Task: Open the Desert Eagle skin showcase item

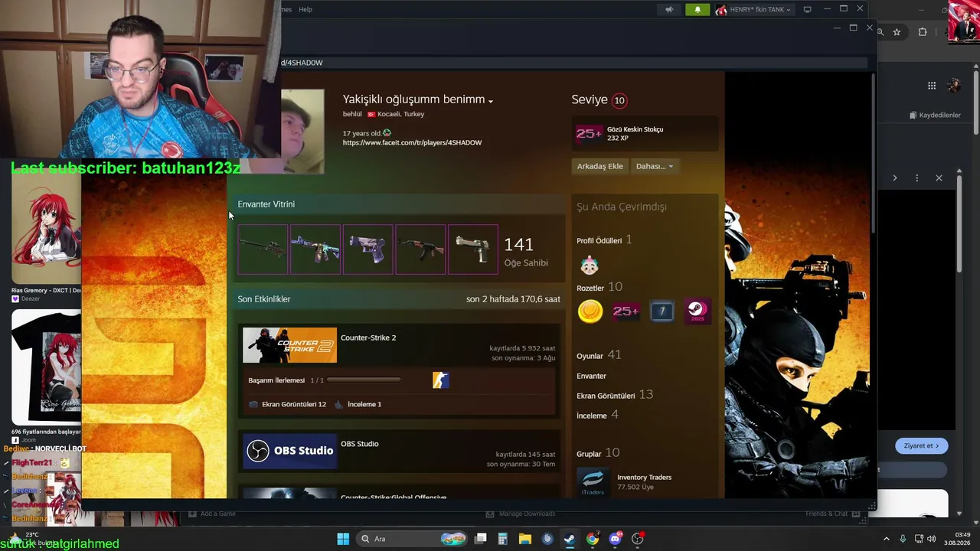Action: tap(473, 249)
